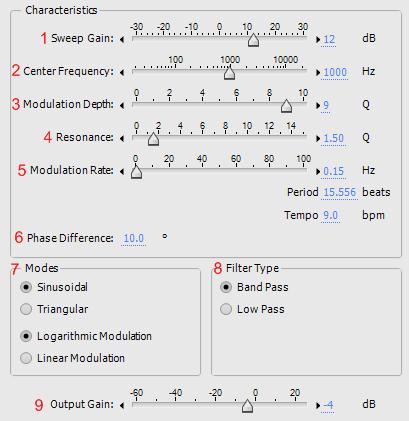
Task: Select the Linear Modulation radio button
Action: pyautogui.click(x=26, y=358)
